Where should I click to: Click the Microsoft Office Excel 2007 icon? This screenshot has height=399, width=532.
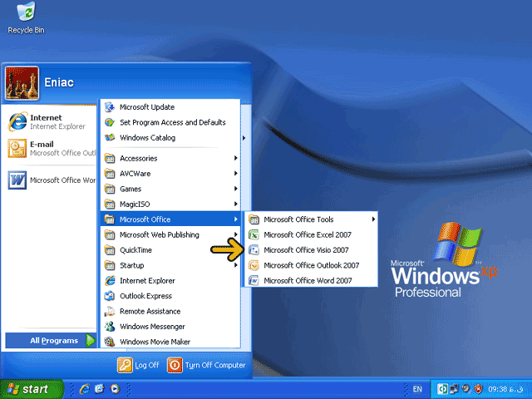point(254,234)
